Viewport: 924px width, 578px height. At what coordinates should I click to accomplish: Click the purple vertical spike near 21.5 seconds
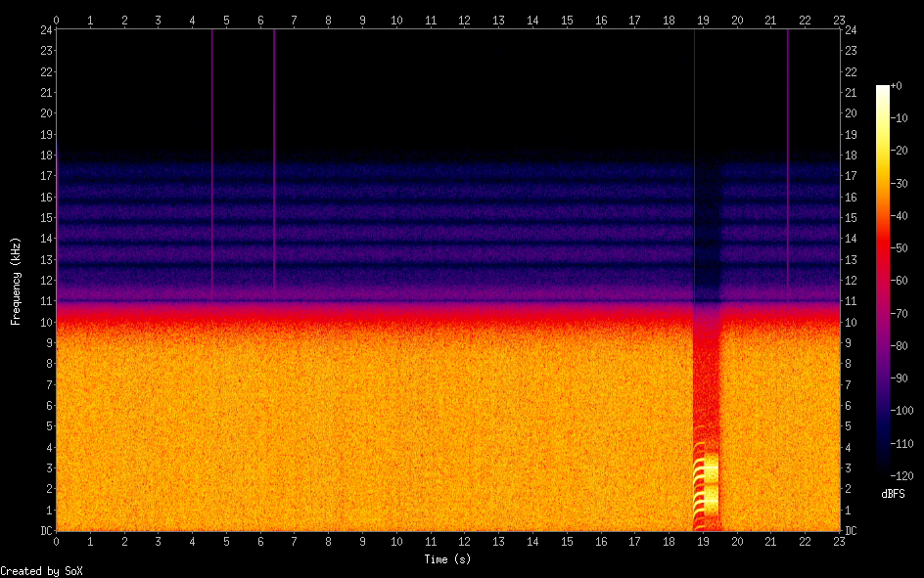[788, 156]
